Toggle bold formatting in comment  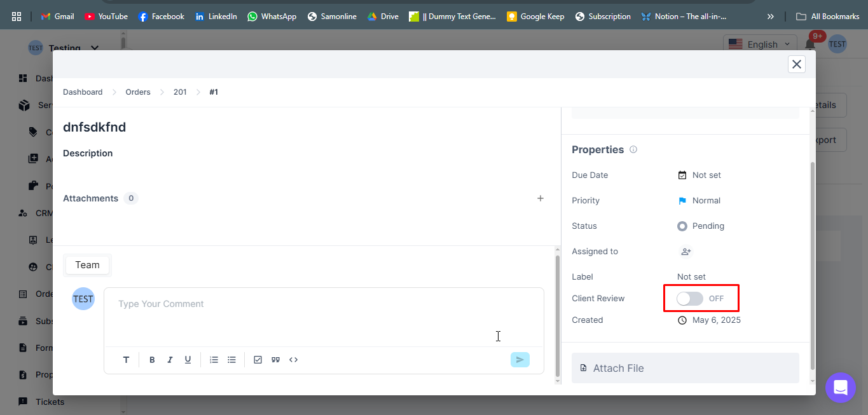tap(152, 360)
